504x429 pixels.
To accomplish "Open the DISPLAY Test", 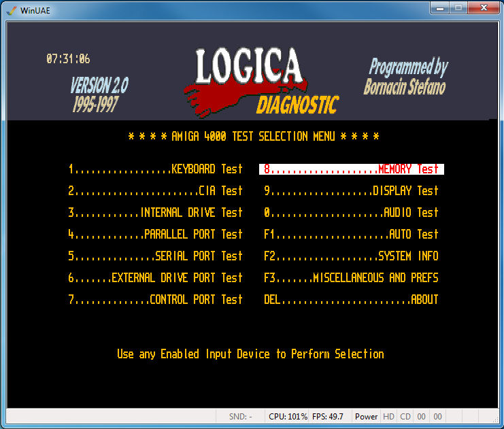I will click(351, 191).
